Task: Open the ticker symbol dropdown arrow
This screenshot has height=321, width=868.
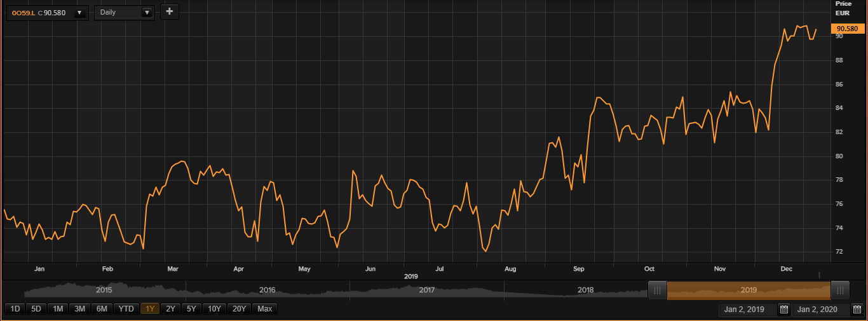Action: pyautogui.click(x=79, y=12)
